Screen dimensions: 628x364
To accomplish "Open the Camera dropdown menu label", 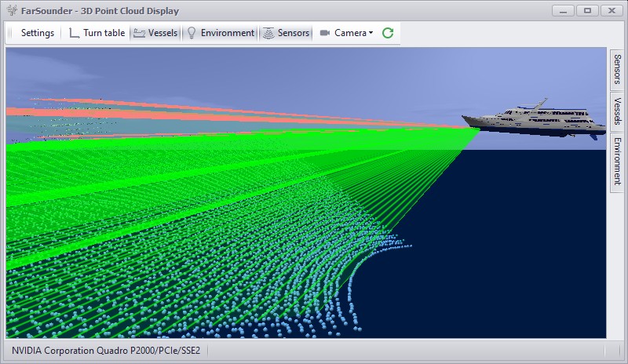I will click(x=350, y=33).
